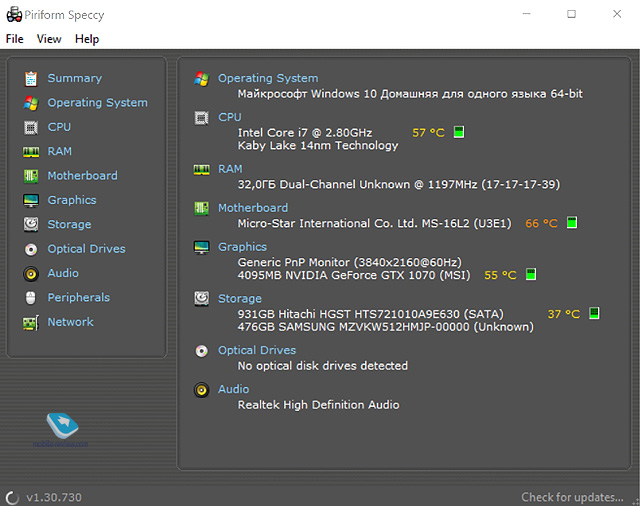The image size is (640, 506).
Task: Select Motherboard in the sidebar
Action: pyautogui.click(x=82, y=176)
